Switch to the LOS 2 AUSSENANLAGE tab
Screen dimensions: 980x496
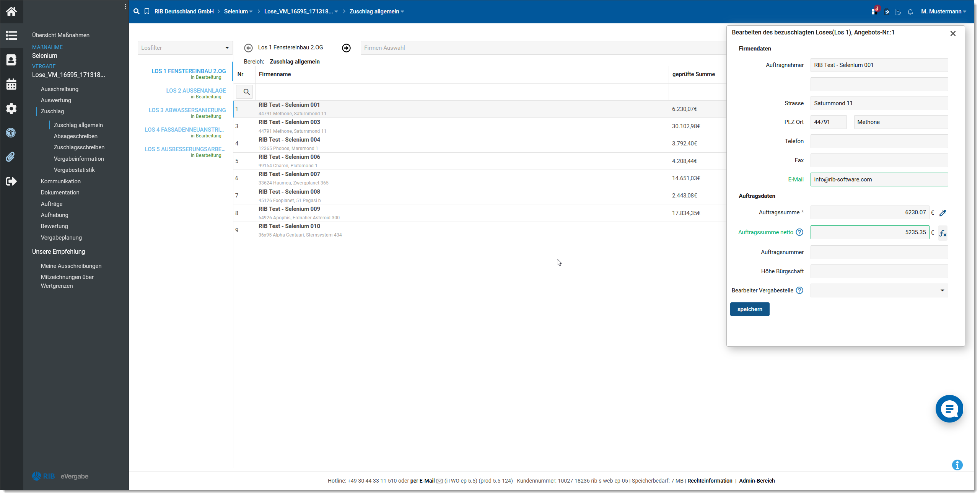tap(196, 91)
